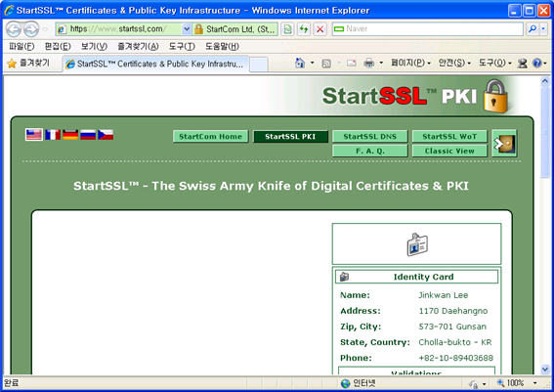Click the RSS feeds icon
The image size is (554, 392).
click(326, 64)
